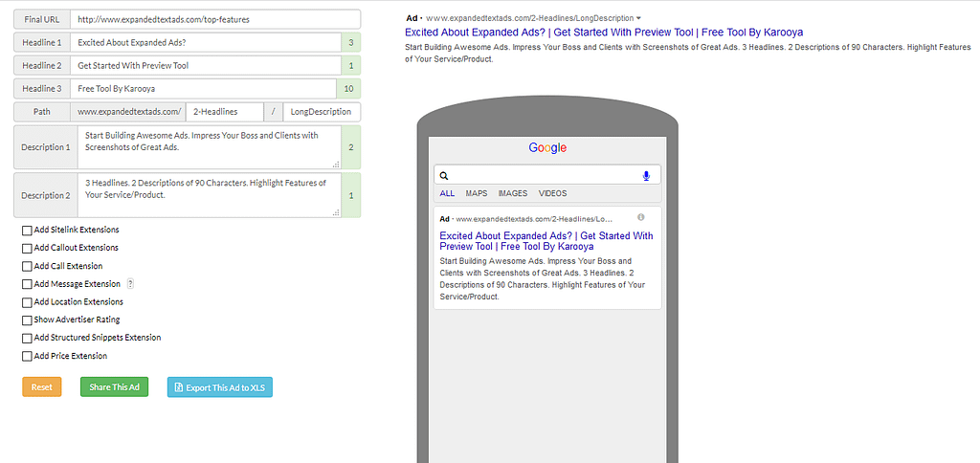Click the spreadsheet icon on Export button

point(179,387)
